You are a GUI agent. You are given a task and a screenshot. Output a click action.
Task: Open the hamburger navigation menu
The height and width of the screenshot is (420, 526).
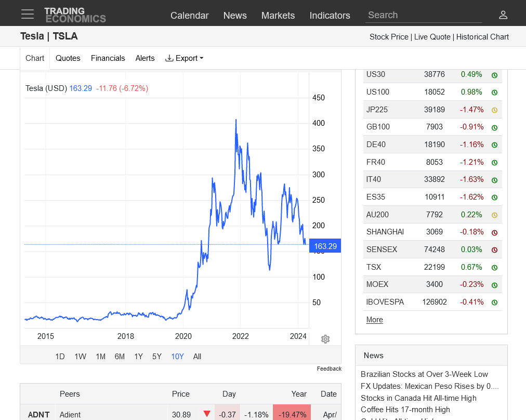pyautogui.click(x=28, y=14)
